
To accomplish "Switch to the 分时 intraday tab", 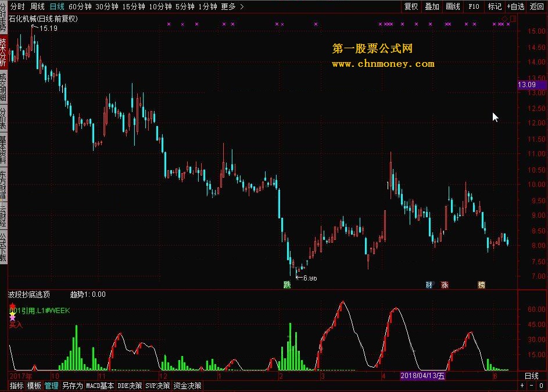I will pyautogui.click(x=17, y=6).
